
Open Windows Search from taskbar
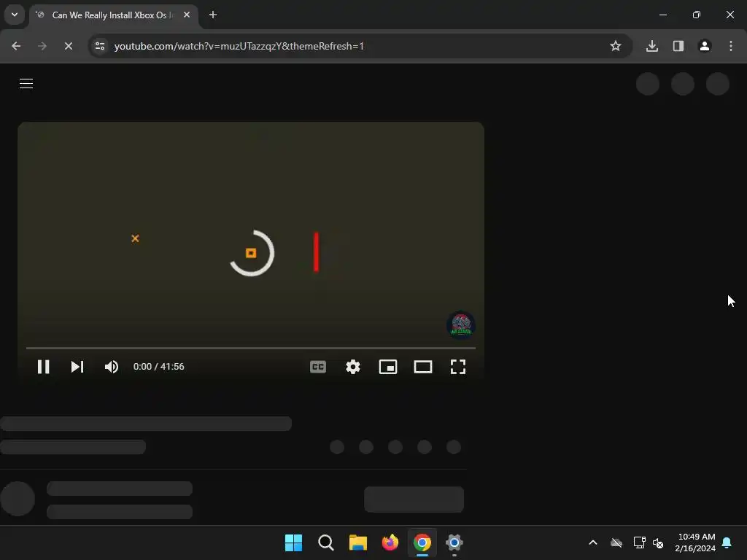326,542
